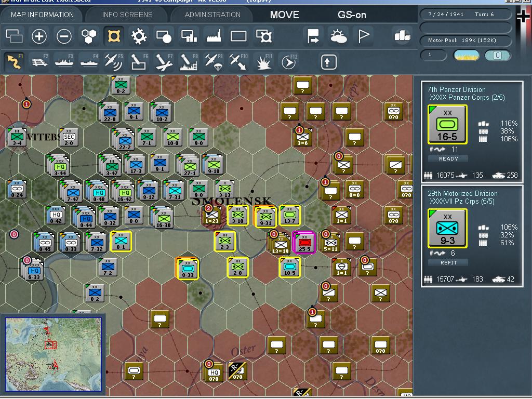Click the teal 0 indicator pill
532x399 pixels.
(x=497, y=55)
